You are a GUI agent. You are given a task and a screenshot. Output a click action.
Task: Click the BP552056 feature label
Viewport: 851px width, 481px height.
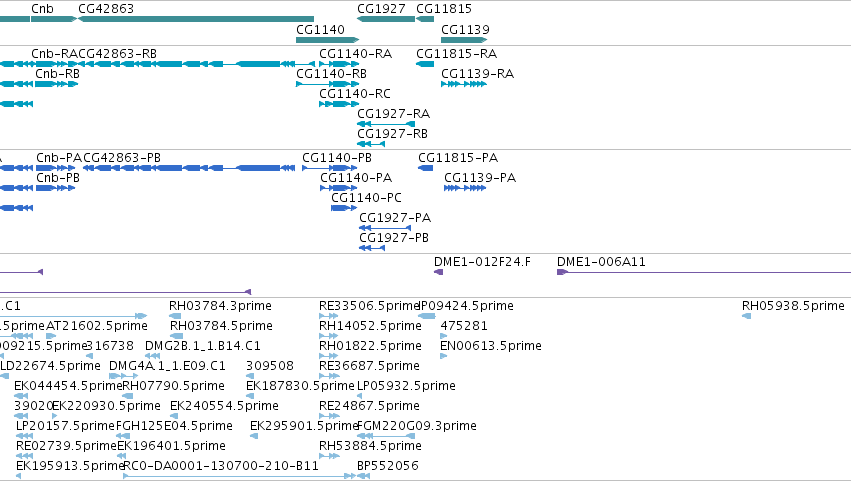coord(388,466)
